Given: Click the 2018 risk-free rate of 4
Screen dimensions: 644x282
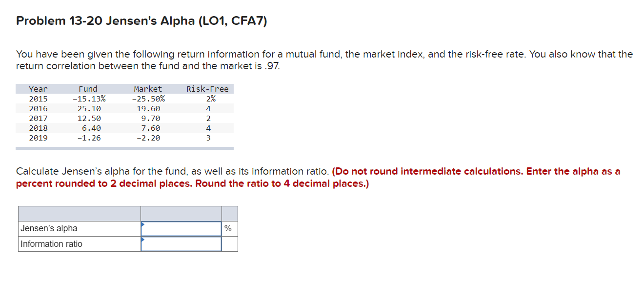Looking at the screenshot, I should pyautogui.click(x=208, y=128).
